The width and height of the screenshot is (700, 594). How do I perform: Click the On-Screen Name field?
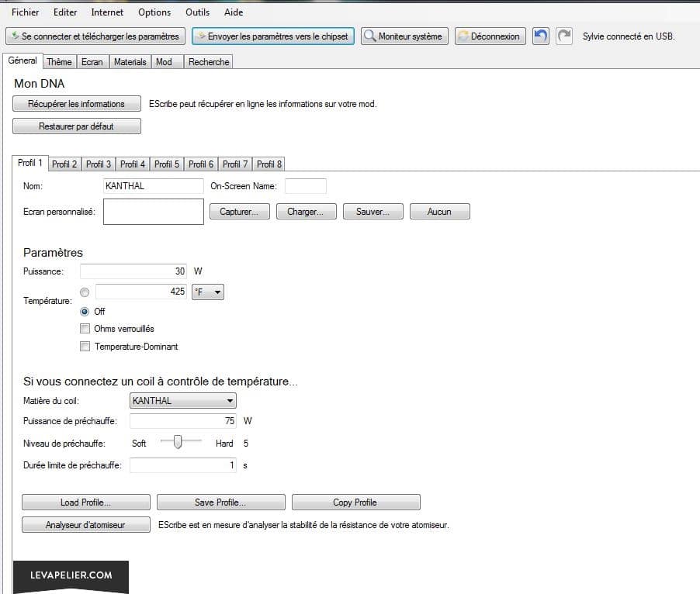coord(305,186)
